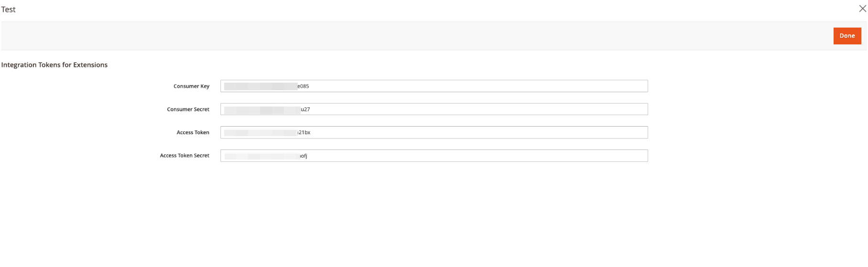Viewport: 868px width, 267px height.
Task: Click the Test modal title
Action: pos(9,10)
